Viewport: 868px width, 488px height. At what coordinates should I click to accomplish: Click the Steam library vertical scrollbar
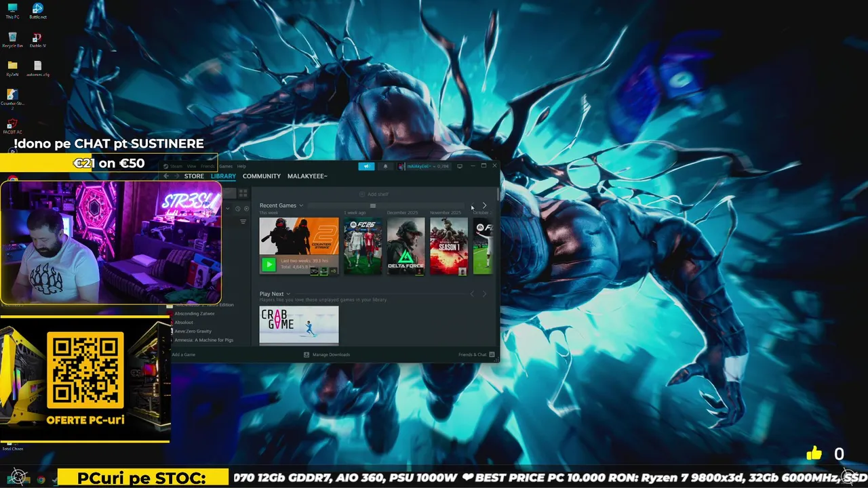498,193
